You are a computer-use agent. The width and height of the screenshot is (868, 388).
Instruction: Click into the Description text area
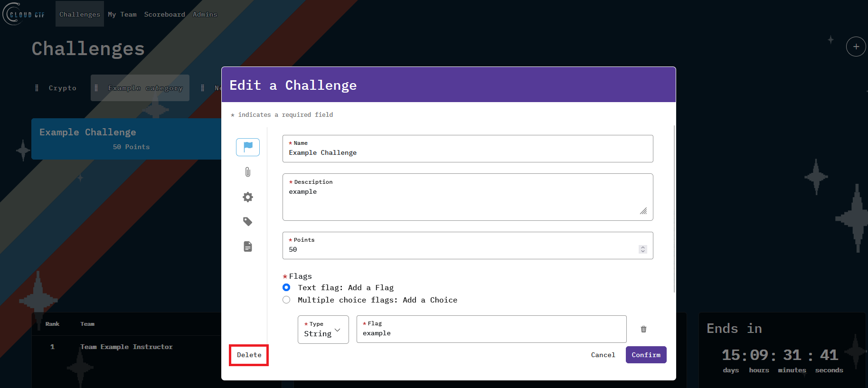pos(468,197)
